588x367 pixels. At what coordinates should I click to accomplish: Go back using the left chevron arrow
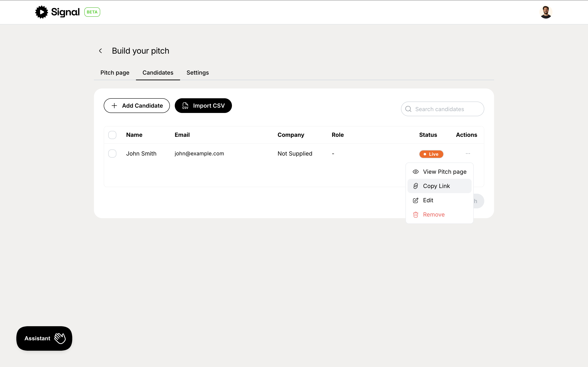tap(101, 51)
